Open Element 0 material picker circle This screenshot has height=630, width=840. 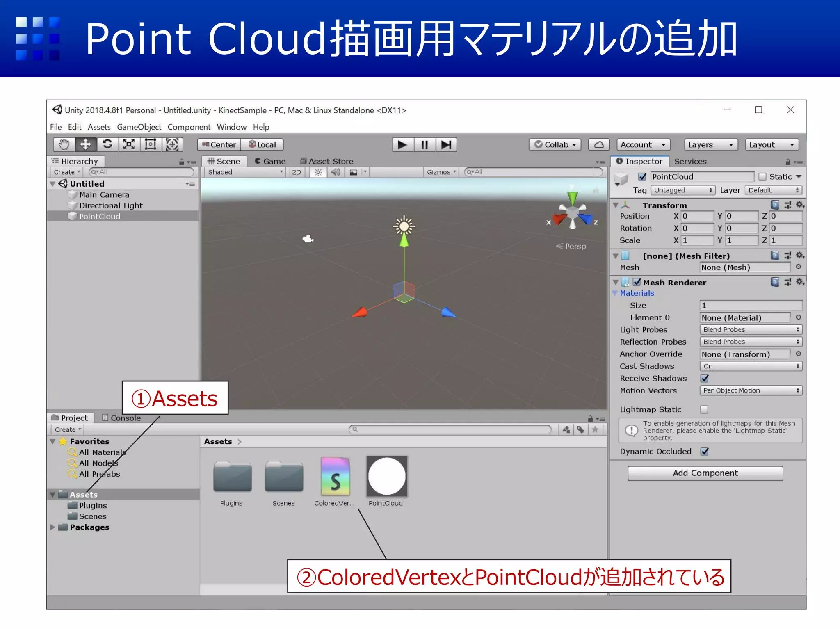click(798, 317)
